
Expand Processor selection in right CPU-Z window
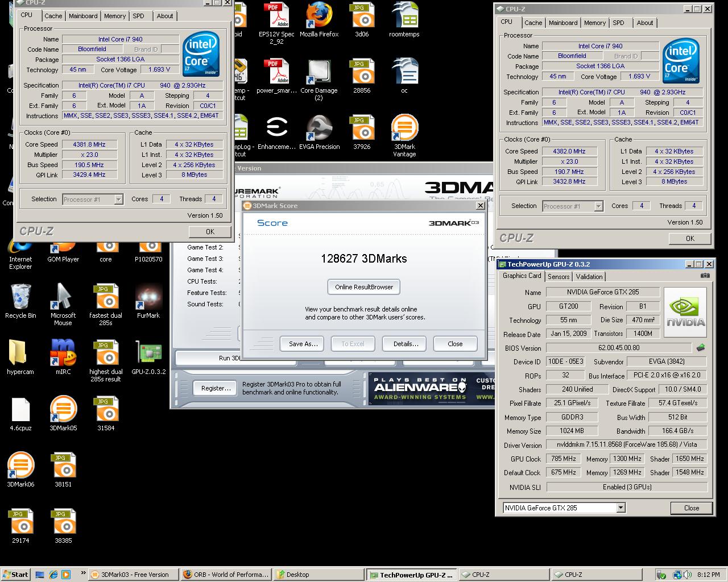[x=598, y=206]
